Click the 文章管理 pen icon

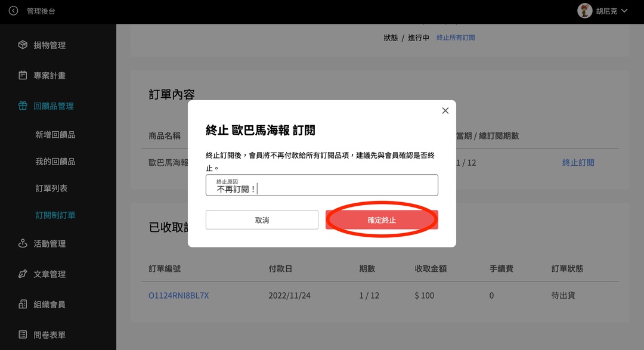pos(23,274)
